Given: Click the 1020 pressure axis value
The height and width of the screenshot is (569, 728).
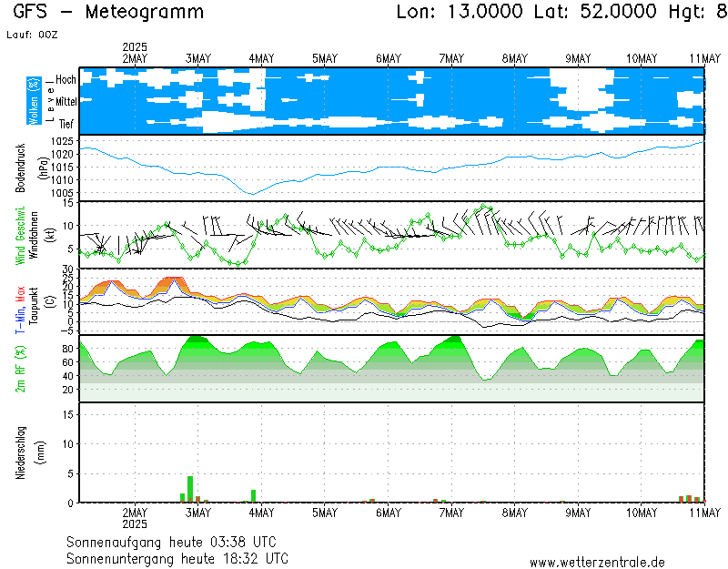Looking at the screenshot, I should pyautogui.click(x=63, y=154).
